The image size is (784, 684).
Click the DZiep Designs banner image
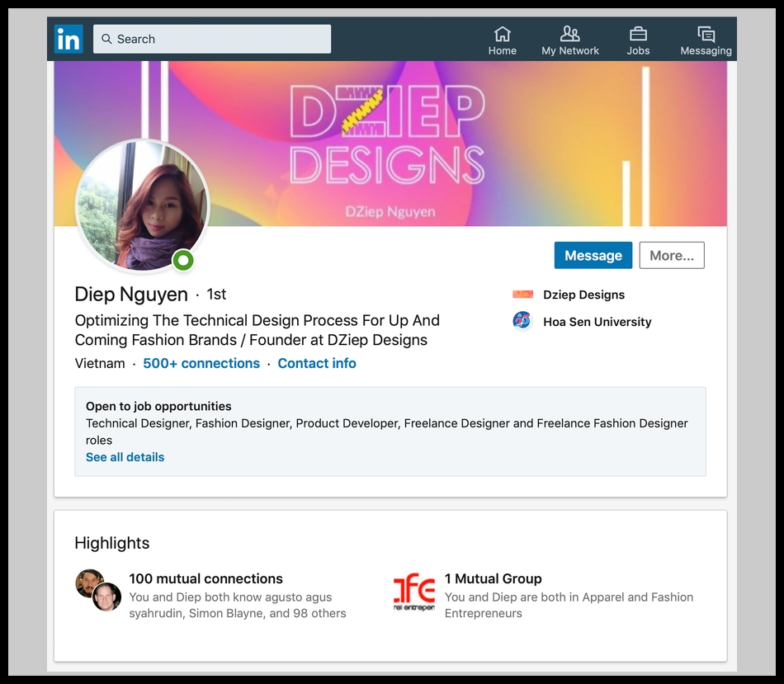click(390, 144)
